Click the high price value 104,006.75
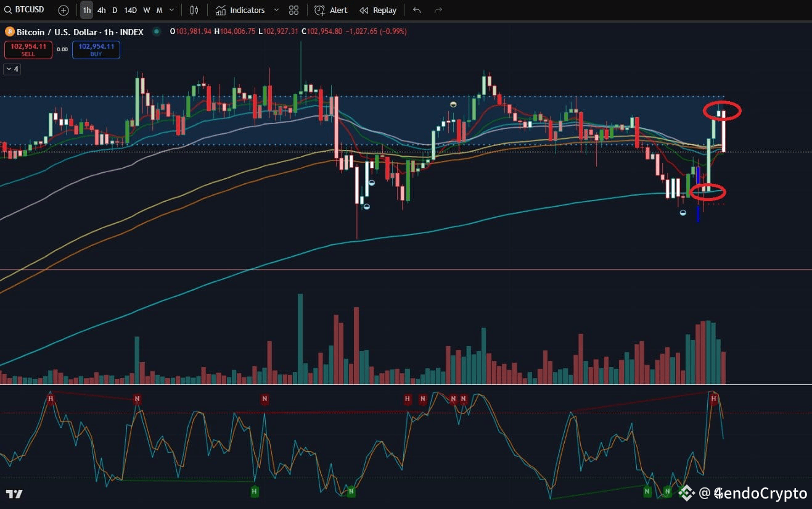Viewport: 812px width, 509px height. 237,31
